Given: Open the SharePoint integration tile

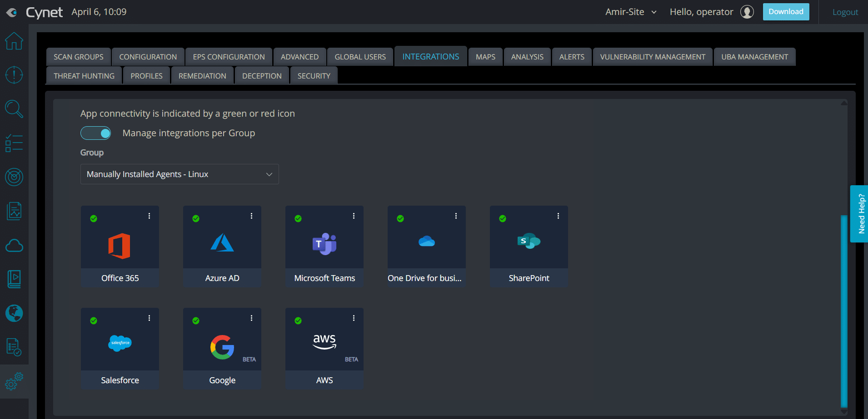Looking at the screenshot, I should point(529,246).
